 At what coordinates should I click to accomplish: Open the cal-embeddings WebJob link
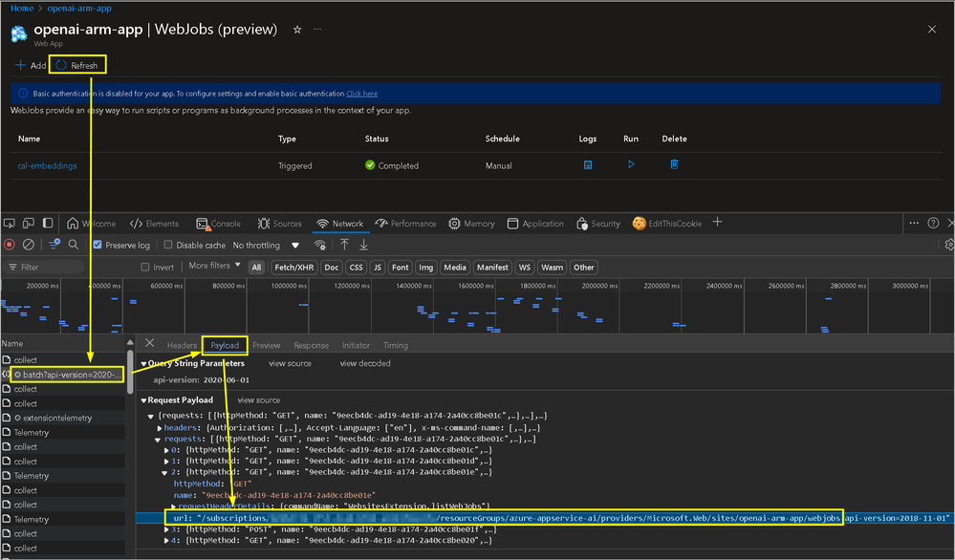47,165
